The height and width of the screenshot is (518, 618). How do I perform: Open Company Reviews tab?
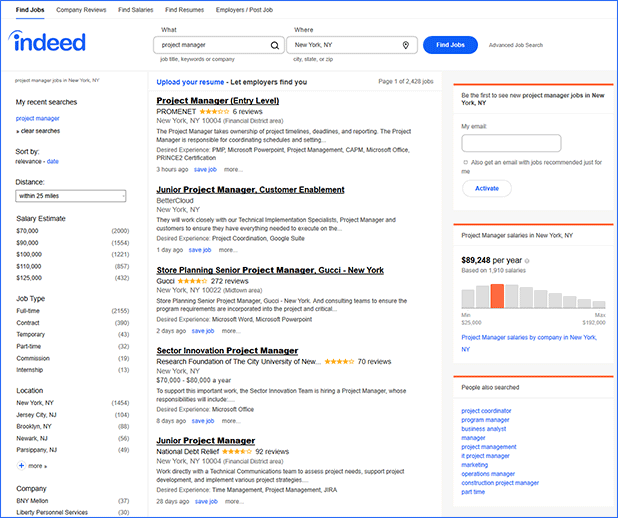[x=81, y=10]
